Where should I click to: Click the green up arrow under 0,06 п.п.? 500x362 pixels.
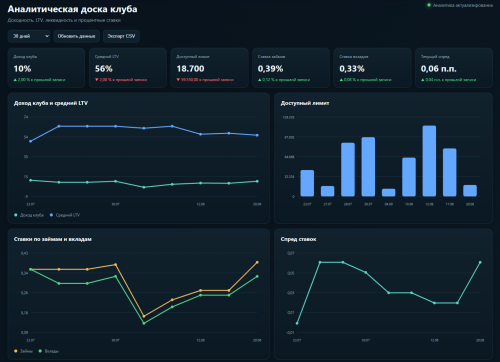tap(423, 80)
